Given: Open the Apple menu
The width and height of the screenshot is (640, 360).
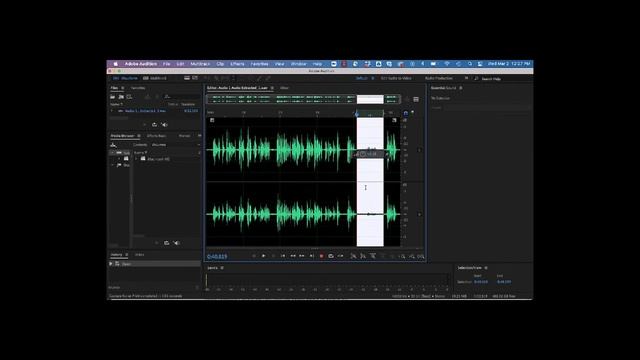Looking at the screenshot, I should coord(116,64).
